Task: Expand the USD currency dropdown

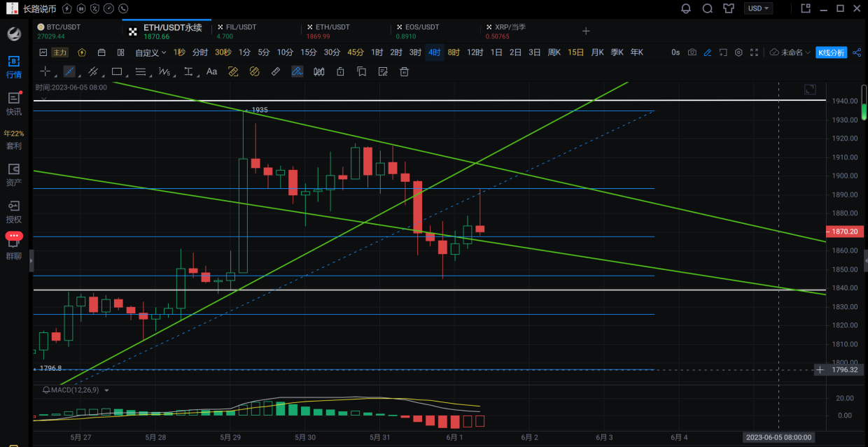Action: click(759, 8)
